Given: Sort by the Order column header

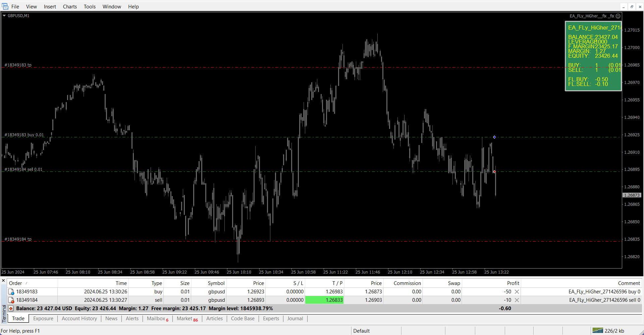Looking at the screenshot, I should 15,283.
